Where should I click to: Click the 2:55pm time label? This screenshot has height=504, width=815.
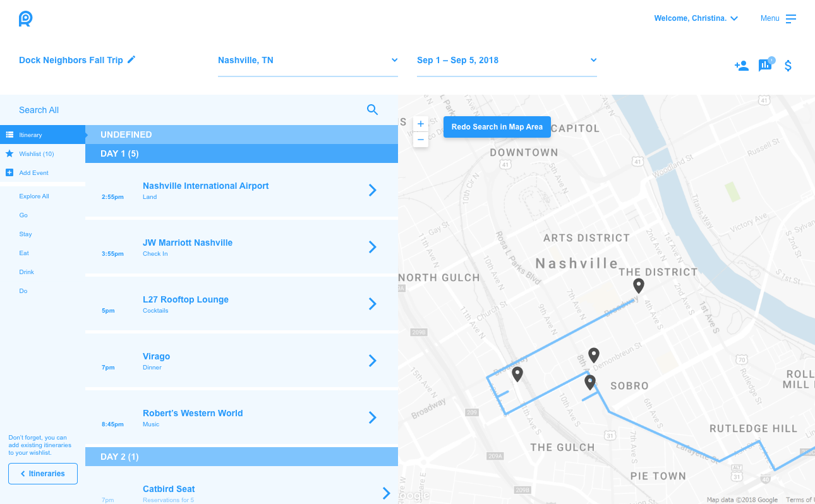click(112, 197)
